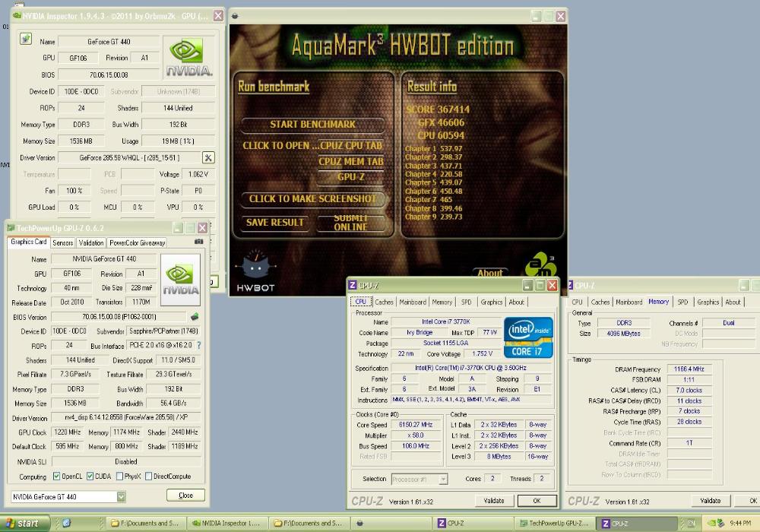Click the GPU-Z camera screenshot icon

point(198,241)
